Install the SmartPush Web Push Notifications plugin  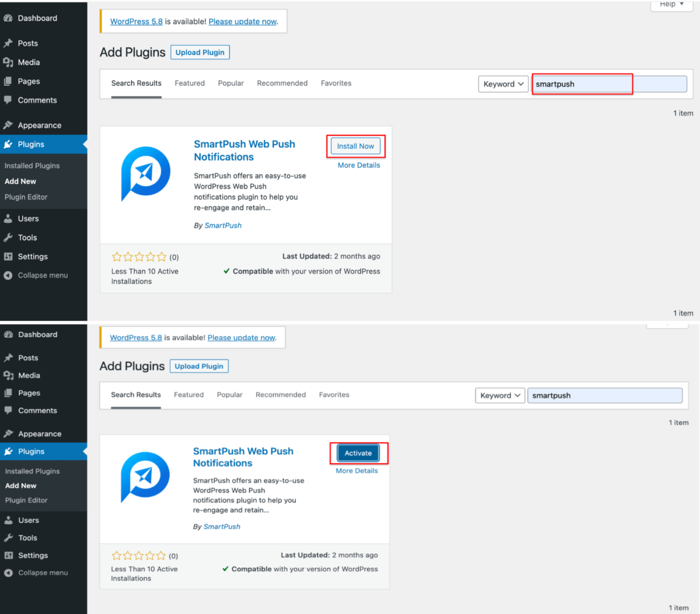pos(356,146)
